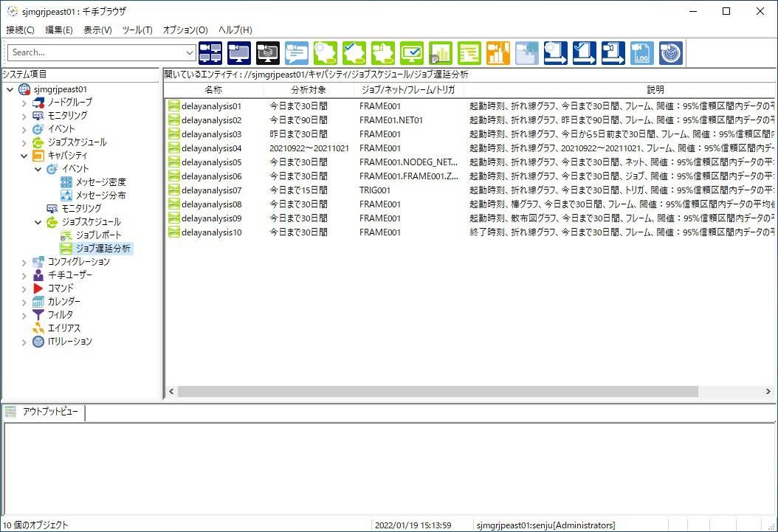Viewport: 778px width, 532px height.
Task: Sort by the 分析対象 column header
Action: [309, 90]
